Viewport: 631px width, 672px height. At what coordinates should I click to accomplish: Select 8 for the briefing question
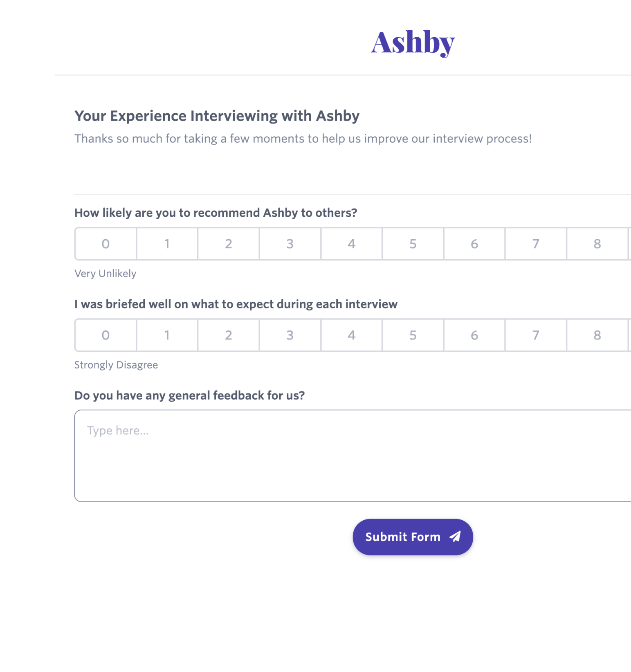pyautogui.click(x=597, y=335)
